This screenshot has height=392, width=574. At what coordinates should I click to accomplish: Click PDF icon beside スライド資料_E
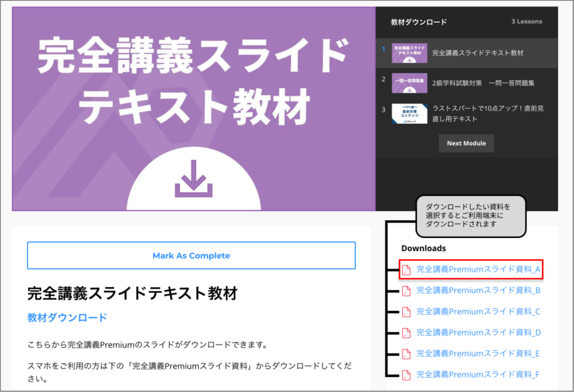pos(406,354)
